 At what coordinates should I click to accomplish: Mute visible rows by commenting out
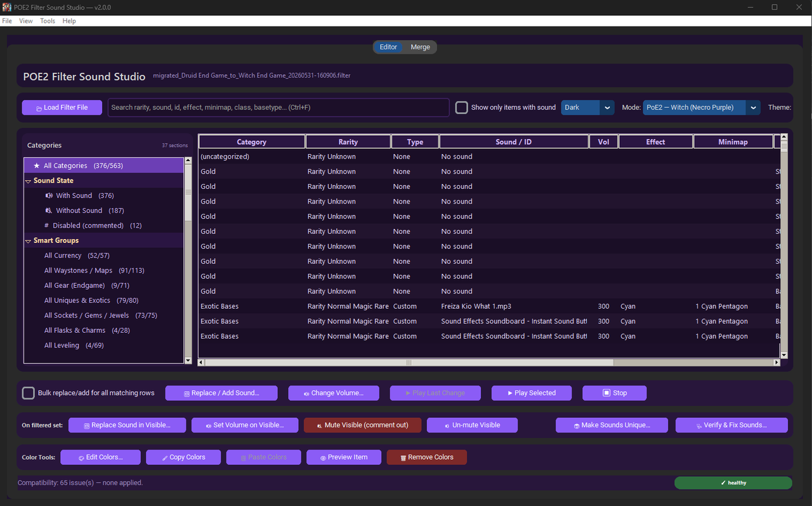pyautogui.click(x=363, y=425)
